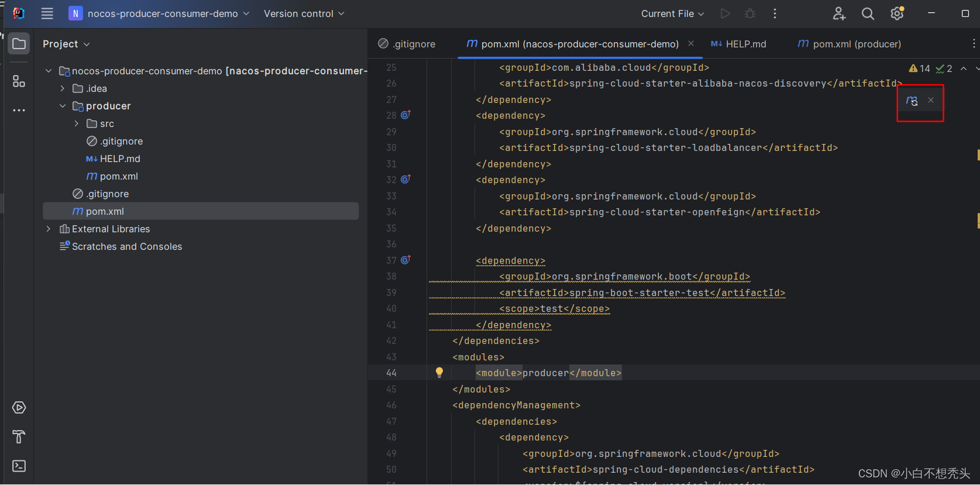Click the Run button in toolbar

click(725, 13)
